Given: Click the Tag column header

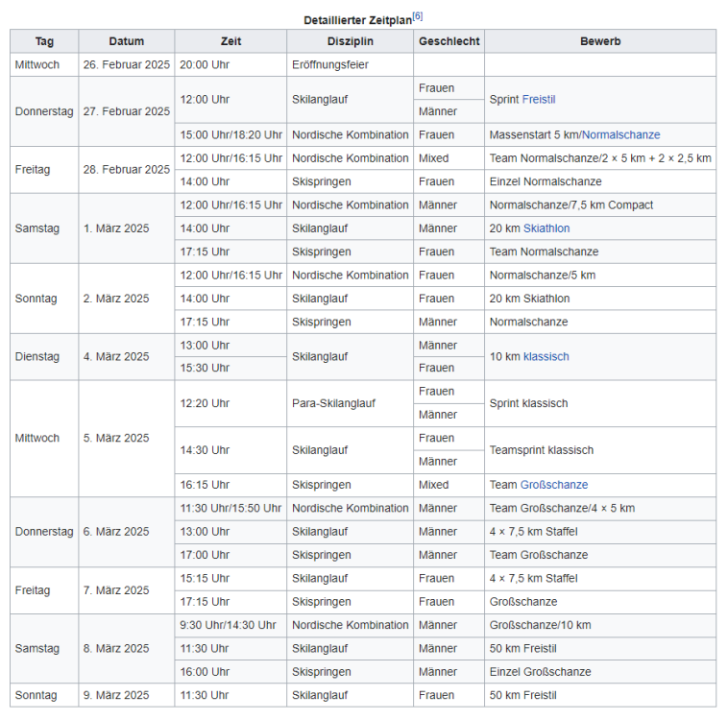Looking at the screenshot, I should (44, 41).
